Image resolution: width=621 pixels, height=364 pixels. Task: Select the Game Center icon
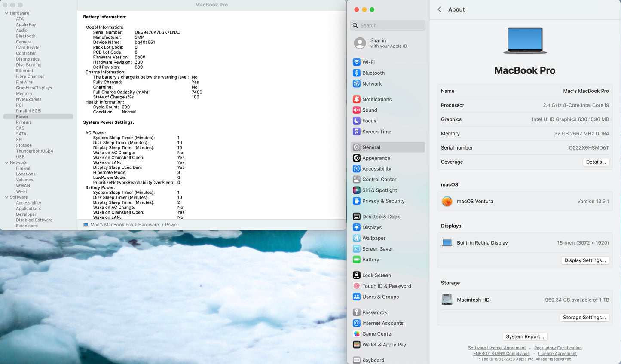356,334
